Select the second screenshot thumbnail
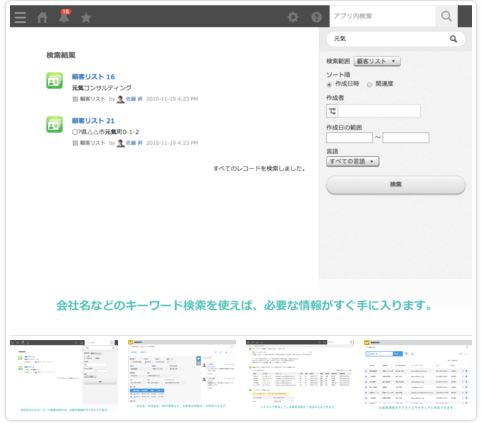Image resolution: width=481 pixels, height=423 pixels. [182, 374]
